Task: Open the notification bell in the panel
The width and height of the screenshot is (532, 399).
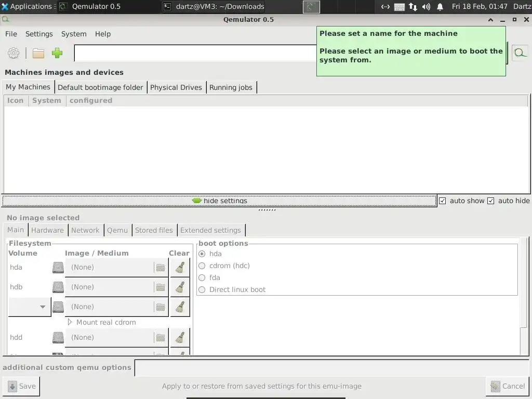Action: [x=440, y=6]
